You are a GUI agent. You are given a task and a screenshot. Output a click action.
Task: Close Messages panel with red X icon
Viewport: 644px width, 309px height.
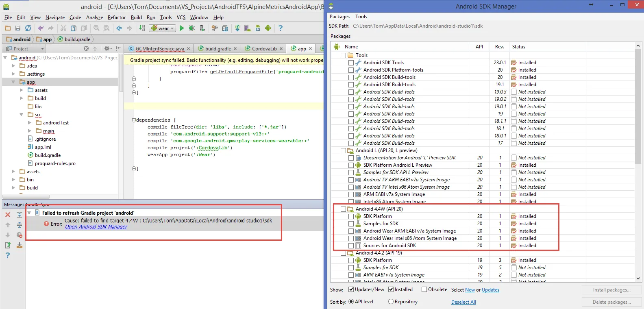click(8, 215)
